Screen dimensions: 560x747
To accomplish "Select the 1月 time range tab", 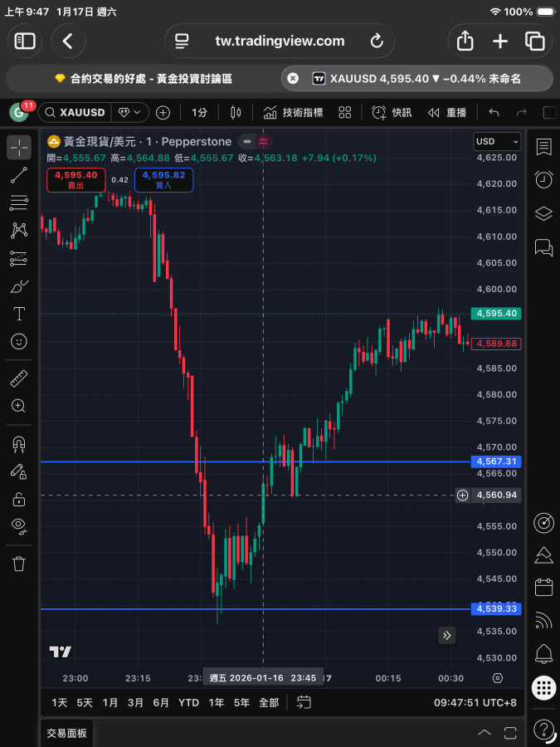I will (x=110, y=702).
